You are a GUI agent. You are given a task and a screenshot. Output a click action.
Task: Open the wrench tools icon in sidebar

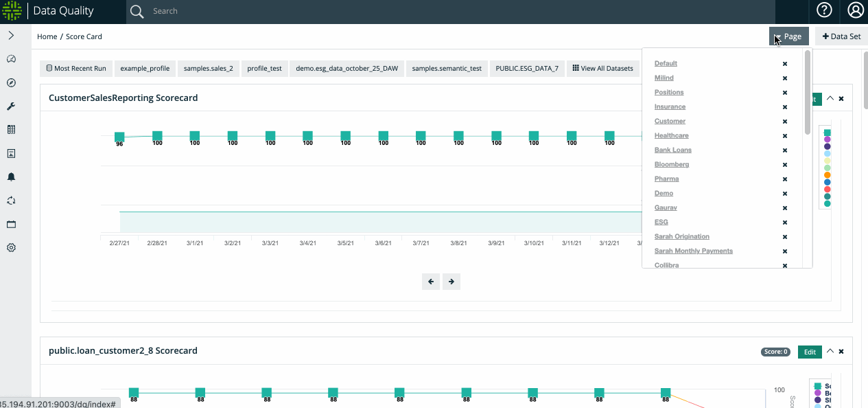pos(11,106)
